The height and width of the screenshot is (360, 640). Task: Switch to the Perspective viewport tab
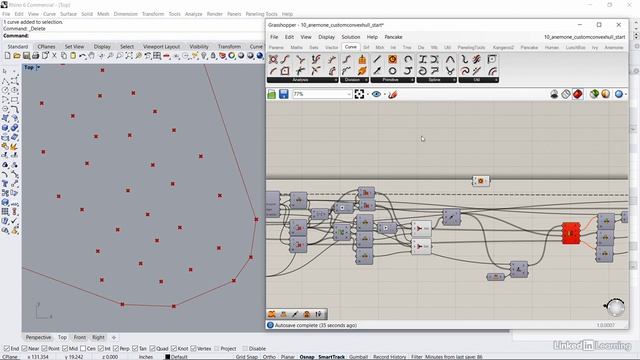[x=38, y=337]
